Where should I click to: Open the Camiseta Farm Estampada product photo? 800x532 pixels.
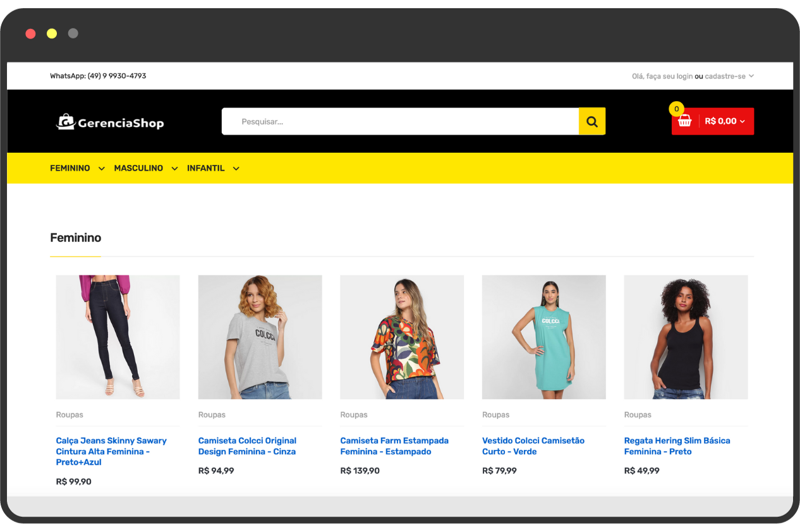pos(402,337)
